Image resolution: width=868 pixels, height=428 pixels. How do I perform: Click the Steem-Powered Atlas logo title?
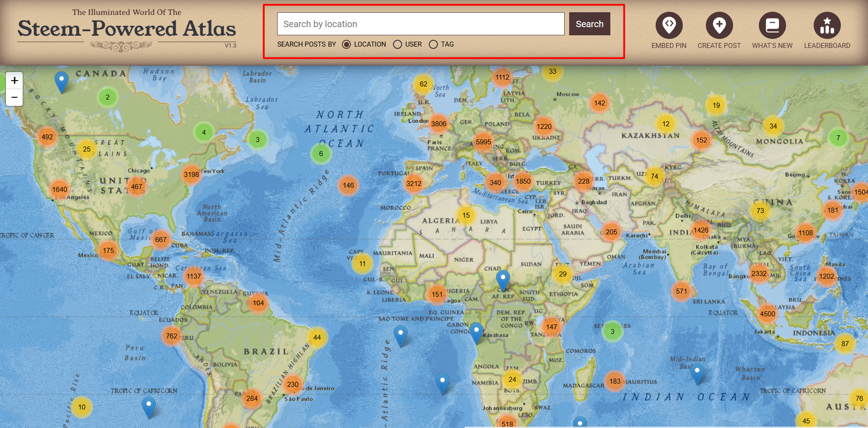click(127, 29)
